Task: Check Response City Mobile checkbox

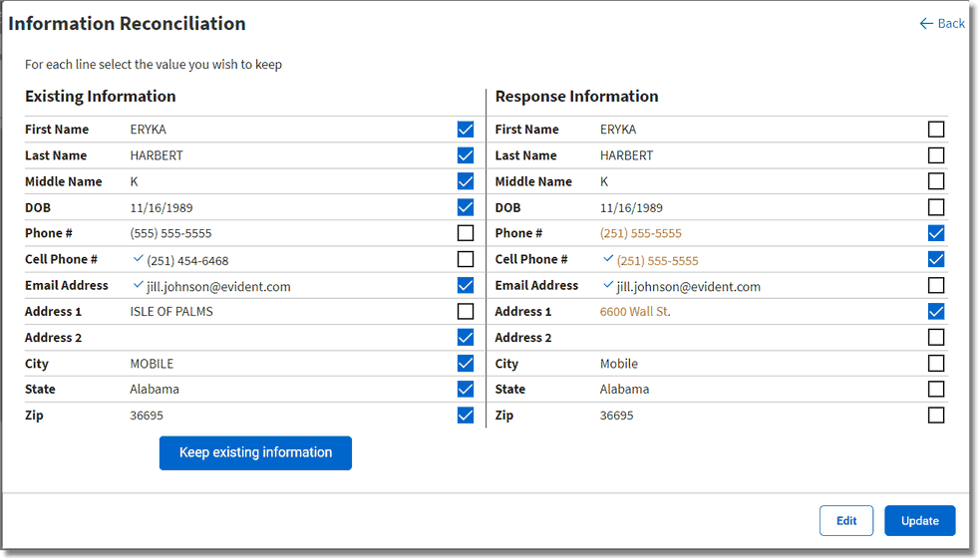Action: 936,364
